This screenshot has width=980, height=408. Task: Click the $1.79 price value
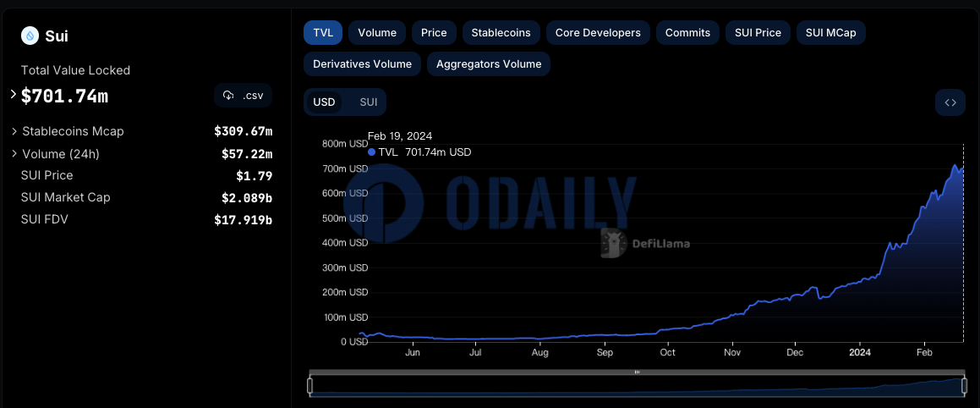tap(255, 176)
